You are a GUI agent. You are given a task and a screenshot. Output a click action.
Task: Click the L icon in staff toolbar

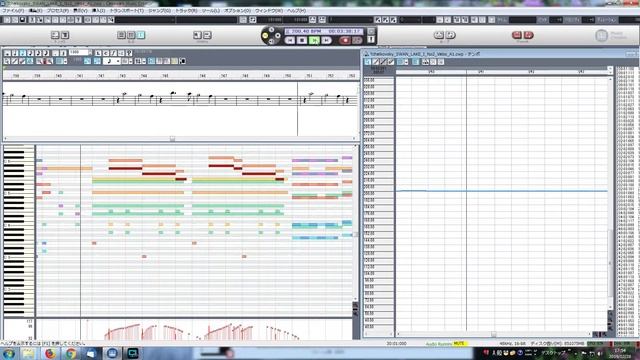tap(98, 53)
